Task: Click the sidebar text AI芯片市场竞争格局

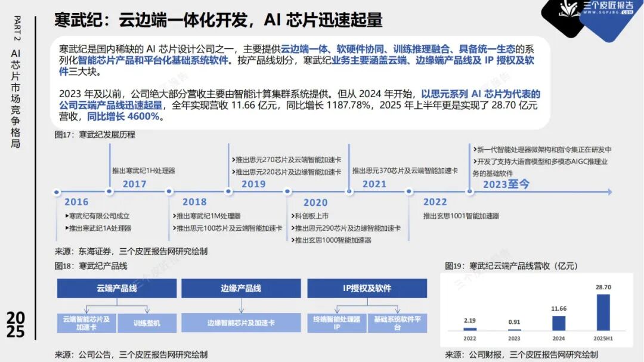Action: 16,98
